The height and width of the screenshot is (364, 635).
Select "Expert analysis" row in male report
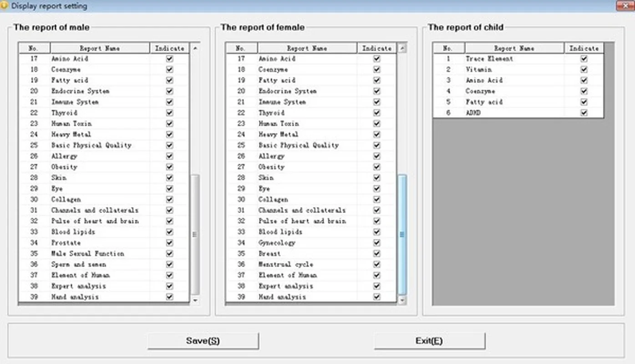pyautogui.click(x=104, y=286)
